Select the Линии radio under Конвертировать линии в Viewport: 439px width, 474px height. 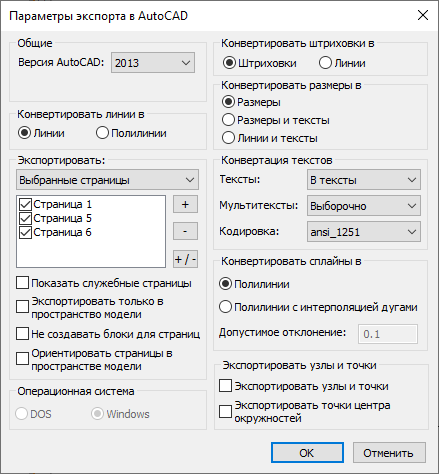coord(24,133)
